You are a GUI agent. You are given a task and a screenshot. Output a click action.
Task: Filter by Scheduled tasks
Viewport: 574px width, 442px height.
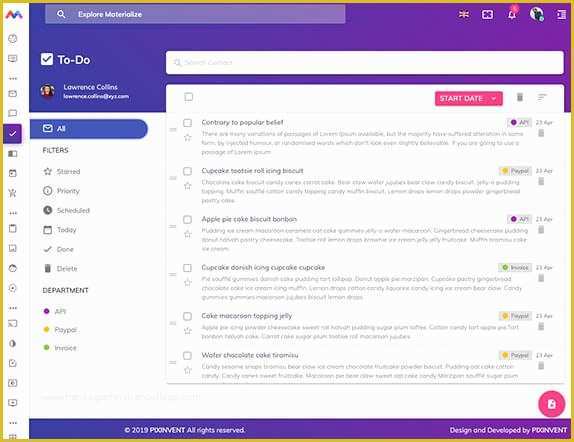tap(66, 210)
